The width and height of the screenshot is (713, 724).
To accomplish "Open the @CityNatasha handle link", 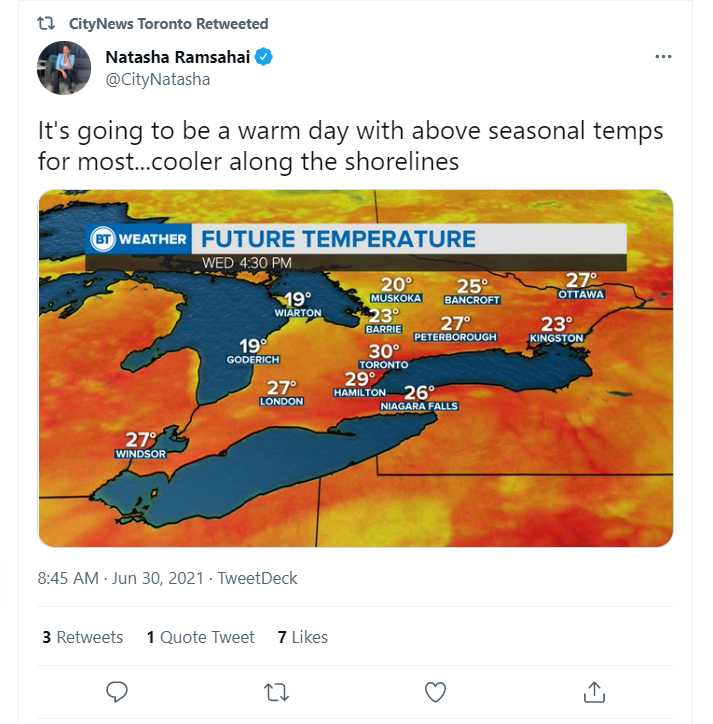I will click(x=157, y=79).
